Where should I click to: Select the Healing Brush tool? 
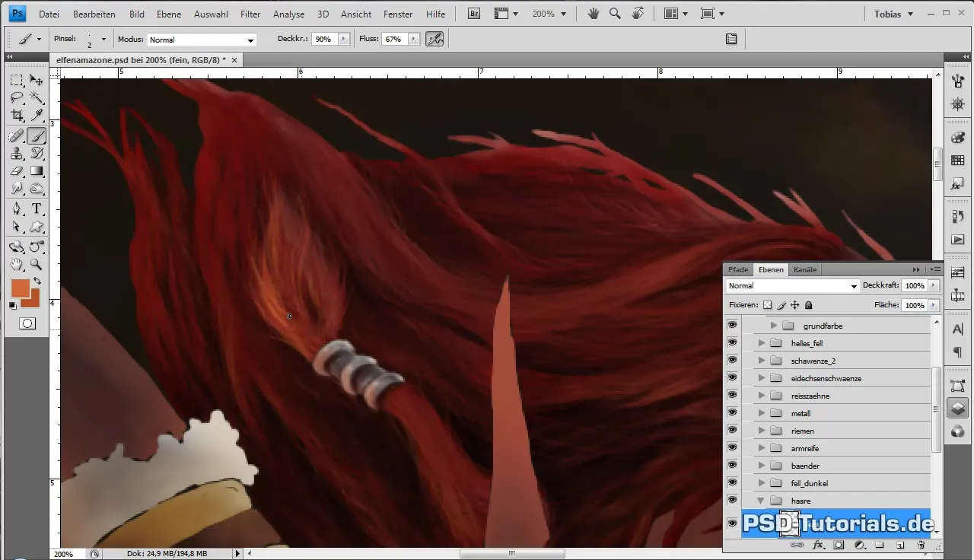tap(16, 136)
